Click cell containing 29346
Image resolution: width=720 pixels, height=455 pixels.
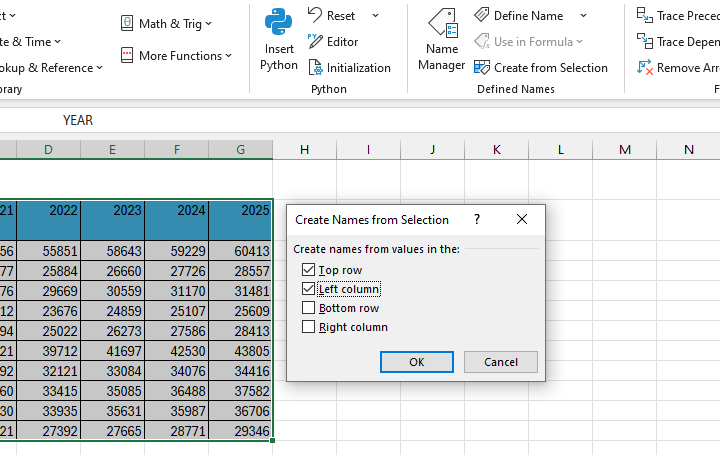(x=240, y=431)
